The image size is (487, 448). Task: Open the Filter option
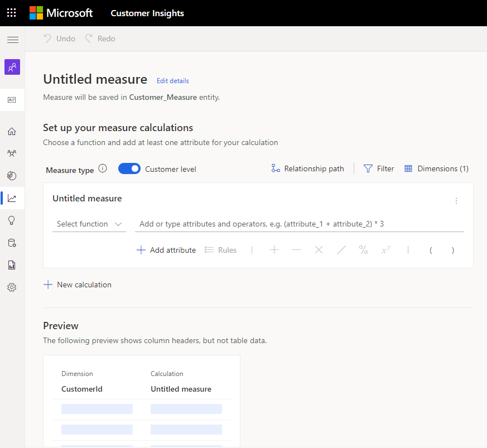click(379, 168)
